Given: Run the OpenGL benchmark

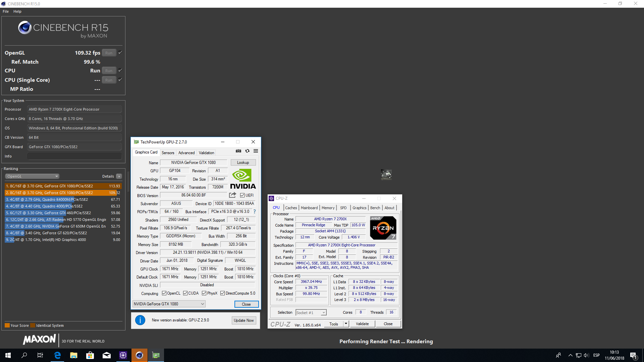Looking at the screenshot, I should 109,53.
